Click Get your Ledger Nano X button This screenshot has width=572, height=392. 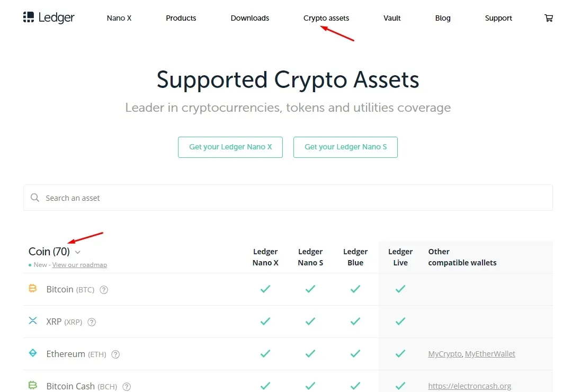click(x=230, y=147)
